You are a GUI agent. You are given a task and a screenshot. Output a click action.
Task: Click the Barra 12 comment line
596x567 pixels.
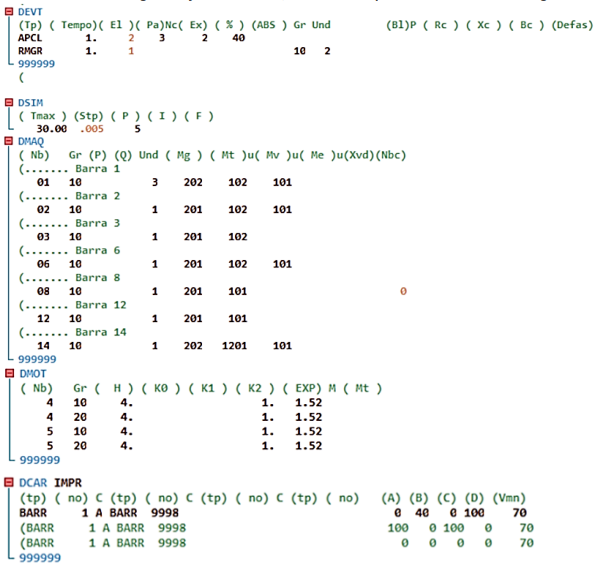(73, 305)
